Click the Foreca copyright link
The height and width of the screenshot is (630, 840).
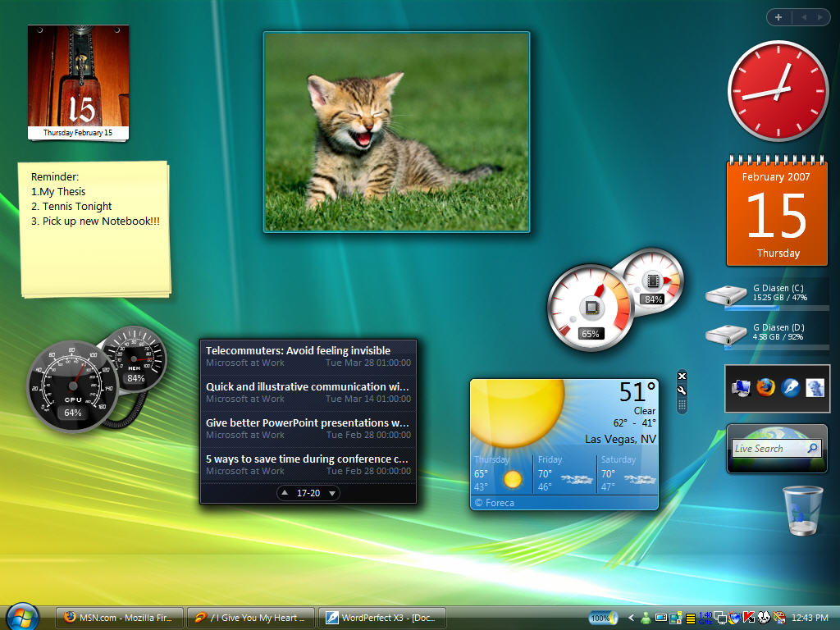tap(495, 503)
